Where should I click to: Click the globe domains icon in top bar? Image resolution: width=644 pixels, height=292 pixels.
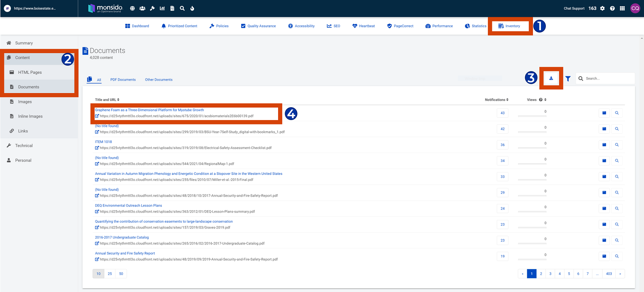click(x=132, y=8)
